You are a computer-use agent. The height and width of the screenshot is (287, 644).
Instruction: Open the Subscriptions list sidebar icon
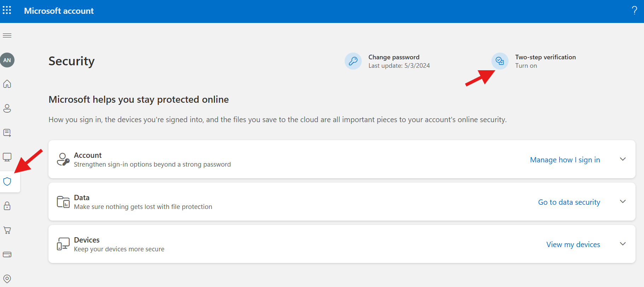[x=7, y=133]
